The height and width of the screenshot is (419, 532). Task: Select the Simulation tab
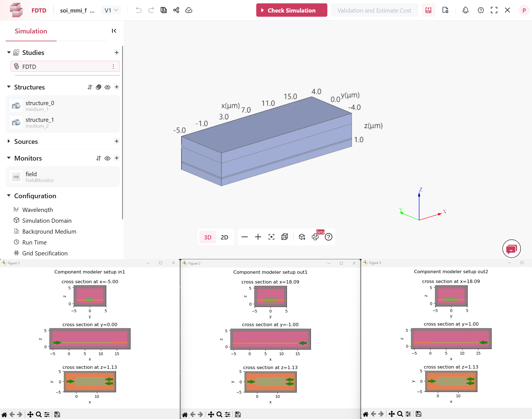[x=31, y=31]
